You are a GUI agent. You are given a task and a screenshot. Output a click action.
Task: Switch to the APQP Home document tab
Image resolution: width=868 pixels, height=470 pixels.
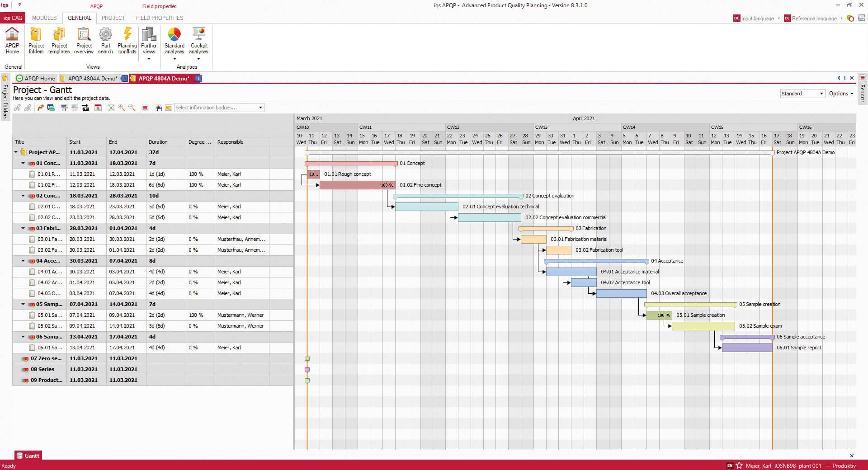point(39,78)
